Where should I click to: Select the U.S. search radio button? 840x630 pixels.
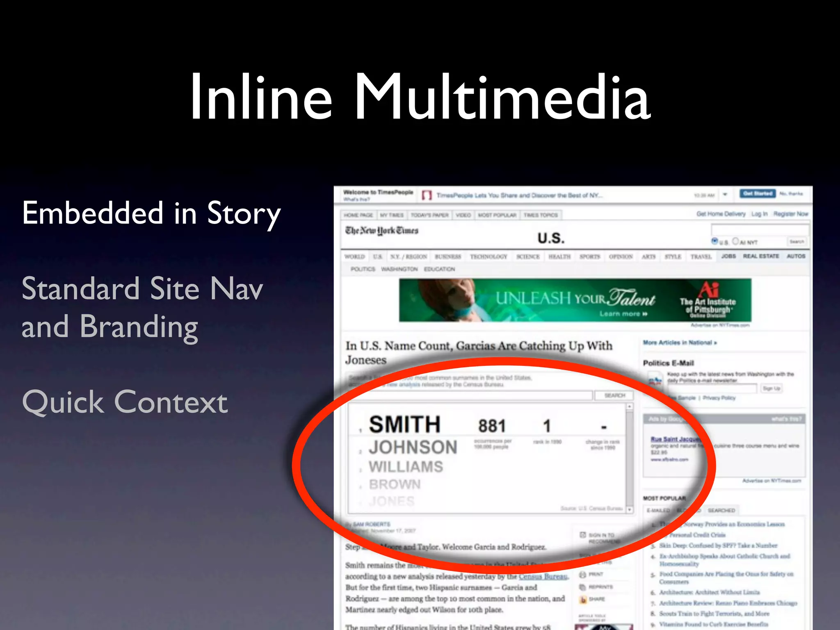tap(715, 241)
